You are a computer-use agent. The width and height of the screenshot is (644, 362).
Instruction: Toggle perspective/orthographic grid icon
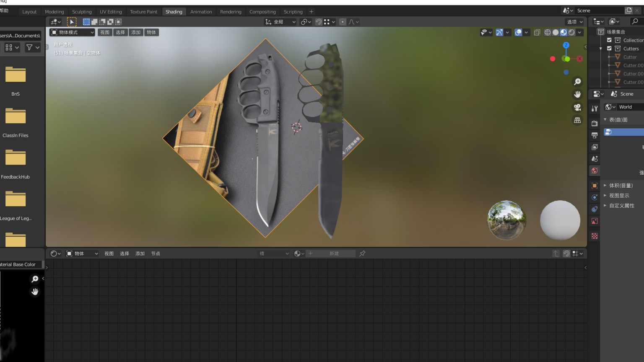pos(577,120)
